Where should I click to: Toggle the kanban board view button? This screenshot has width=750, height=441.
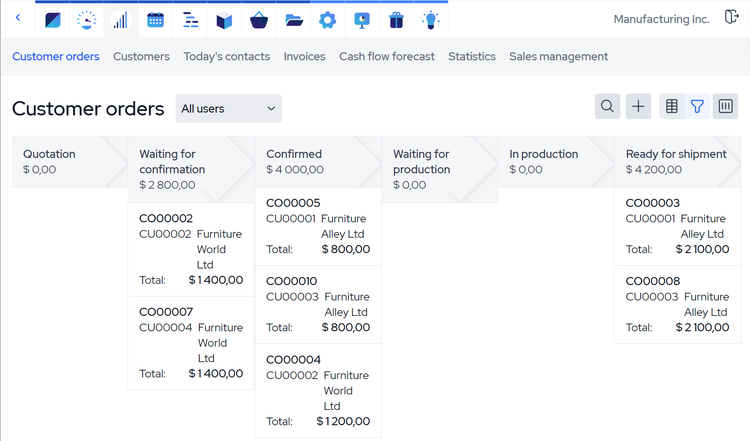(726, 106)
